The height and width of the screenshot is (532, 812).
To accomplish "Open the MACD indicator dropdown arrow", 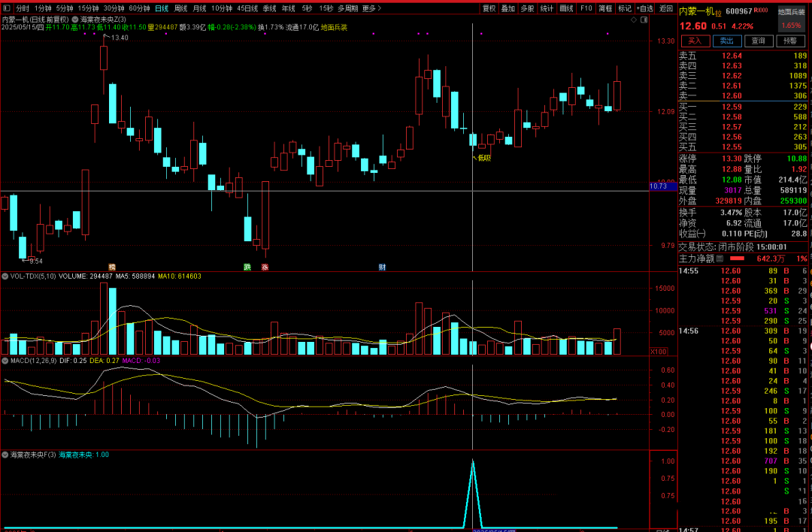I will (5, 361).
